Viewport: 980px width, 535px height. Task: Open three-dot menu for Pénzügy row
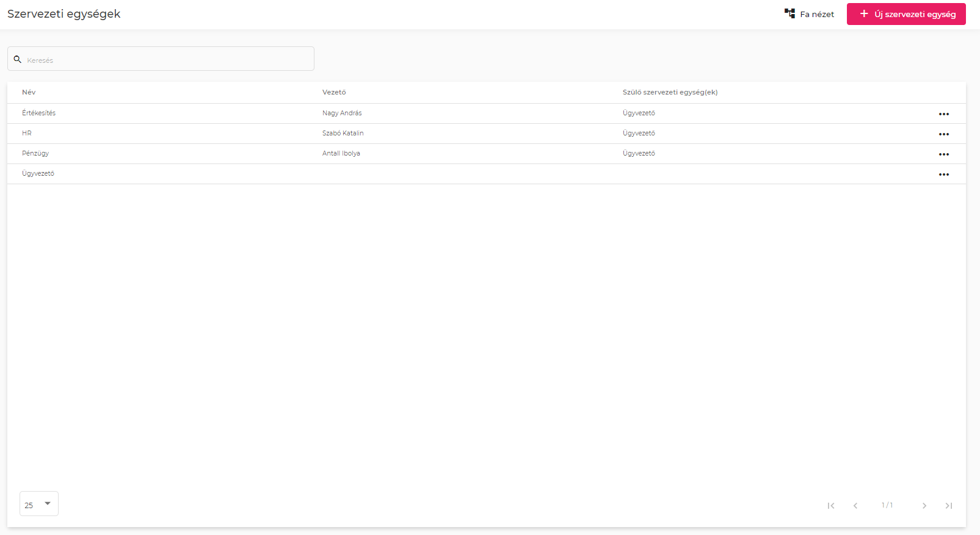(943, 154)
